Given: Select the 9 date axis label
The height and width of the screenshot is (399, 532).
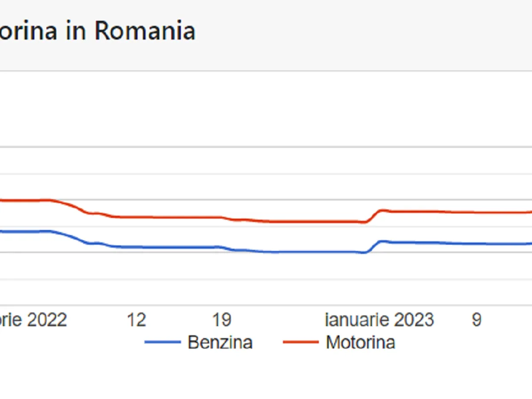Looking at the screenshot, I should point(476,320).
